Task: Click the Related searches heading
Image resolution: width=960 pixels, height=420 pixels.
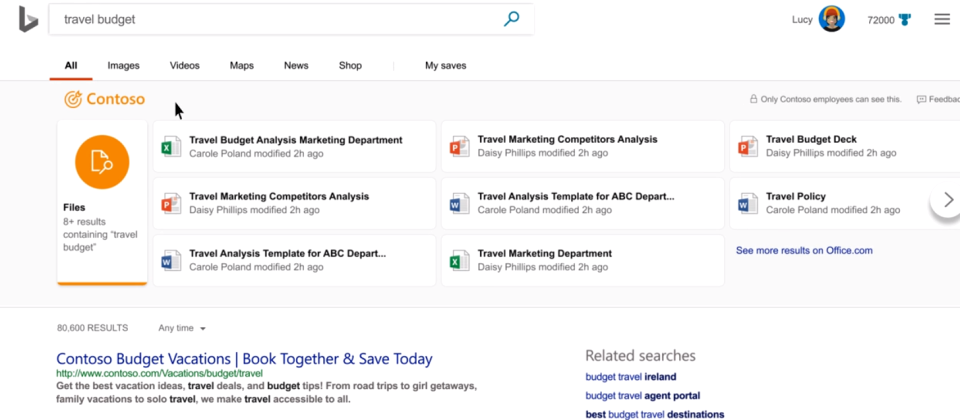Action: pos(640,356)
